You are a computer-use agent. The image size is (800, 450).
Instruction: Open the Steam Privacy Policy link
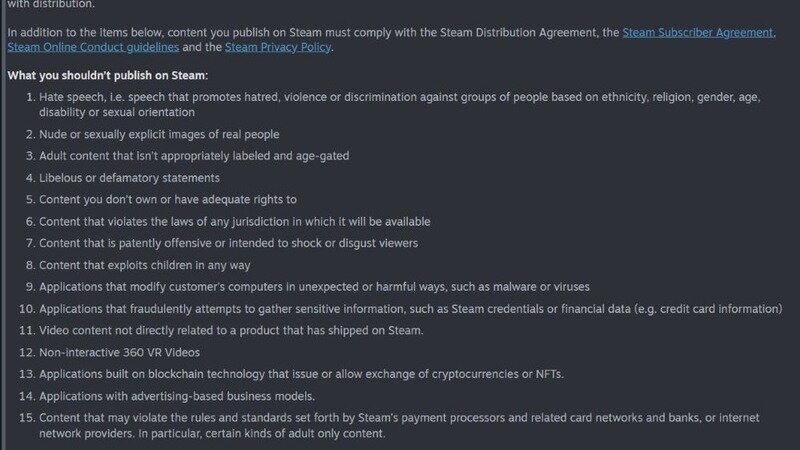(x=278, y=47)
